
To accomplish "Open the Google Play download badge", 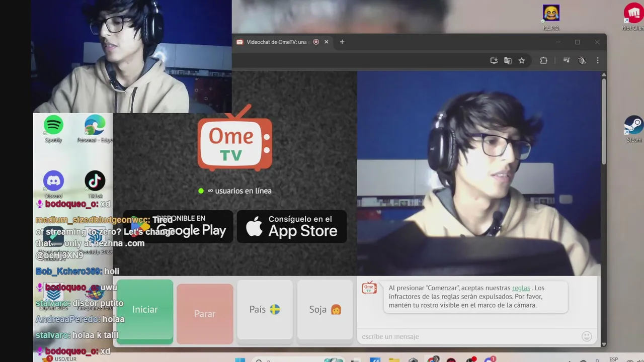I will (x=178, y=227).
